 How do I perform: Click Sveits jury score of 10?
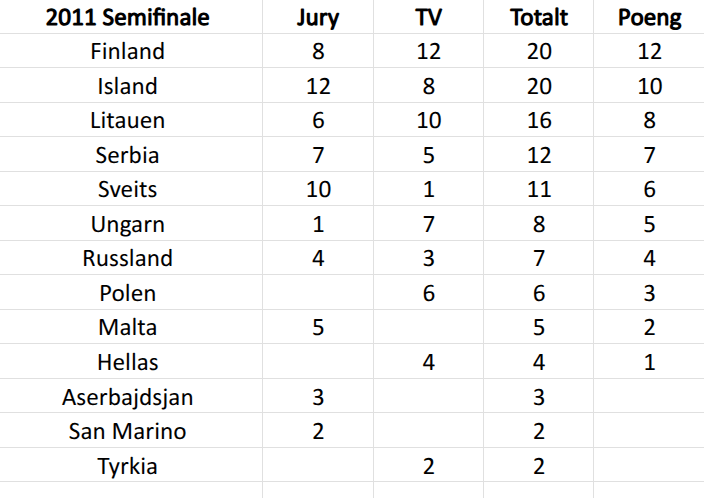(x=318, y=190)
